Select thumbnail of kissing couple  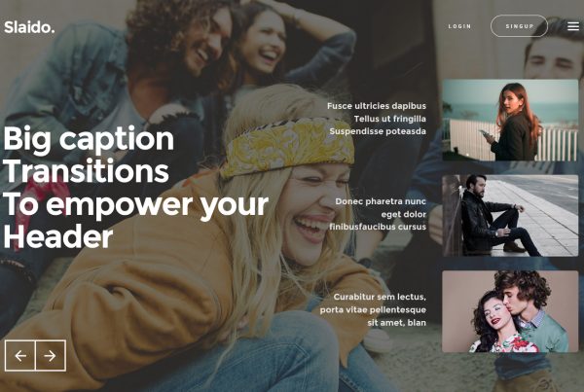(x=510, y=311)
